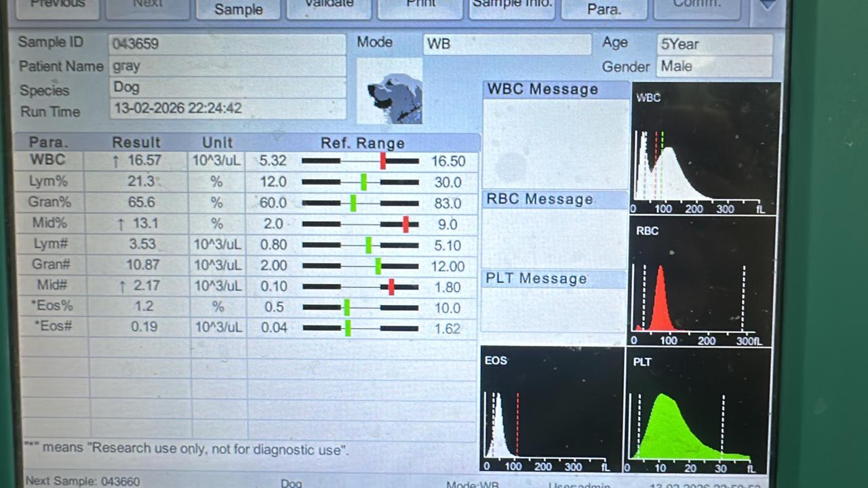This screenshot has height=488, width=868.
Task: Select the Mid% result row value 13.1
Action: coord(136,223)
